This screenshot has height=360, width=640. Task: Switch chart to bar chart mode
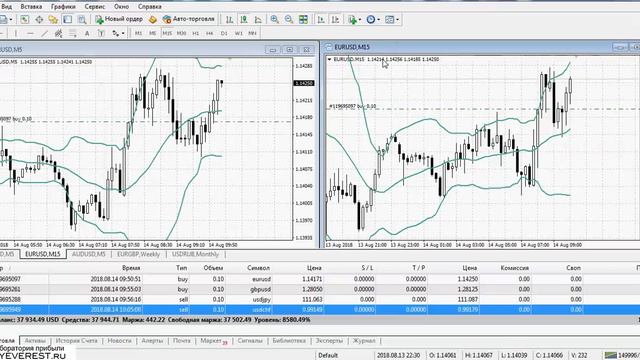pos(229,19)
